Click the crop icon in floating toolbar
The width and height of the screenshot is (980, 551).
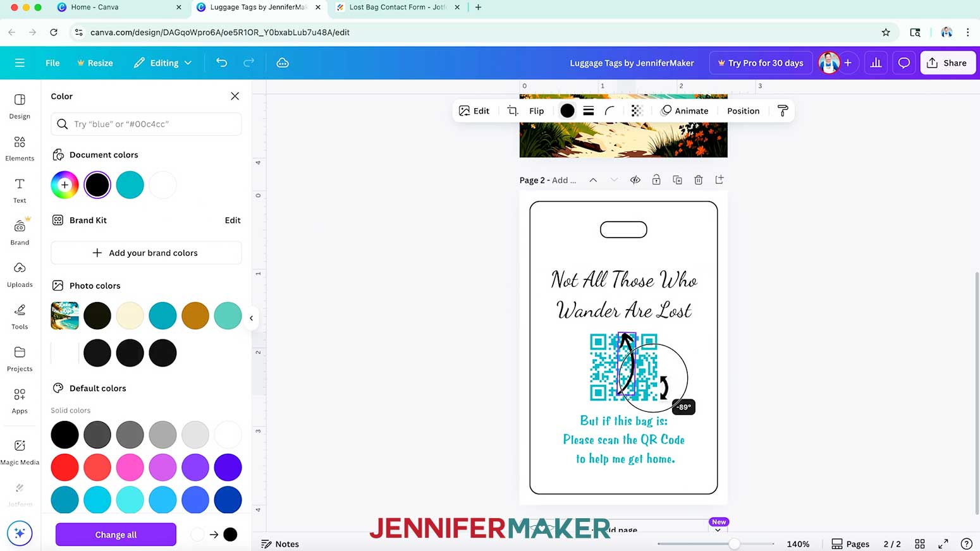(x=513, y=111)
